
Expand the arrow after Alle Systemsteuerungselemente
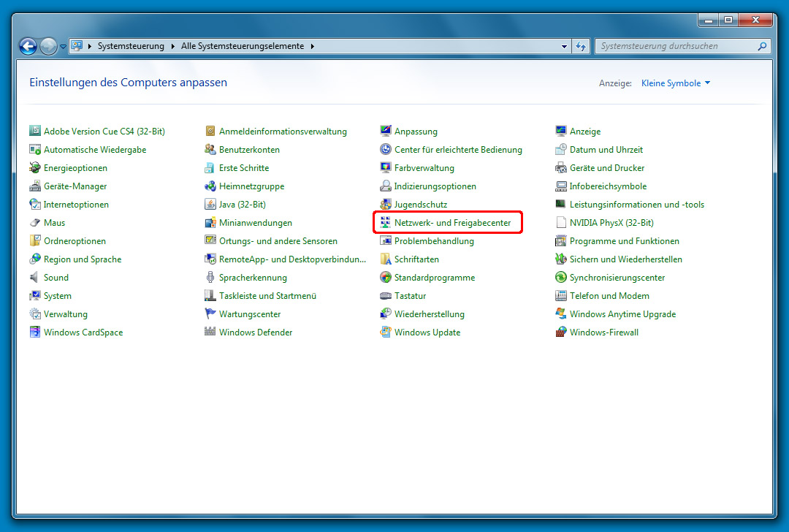click(x=313, y=46)
